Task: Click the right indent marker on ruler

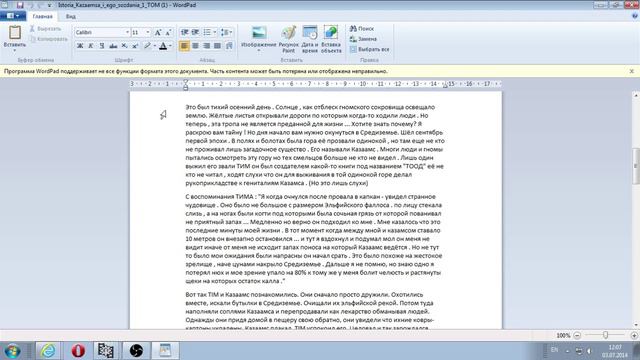Action: coord(445,86)
